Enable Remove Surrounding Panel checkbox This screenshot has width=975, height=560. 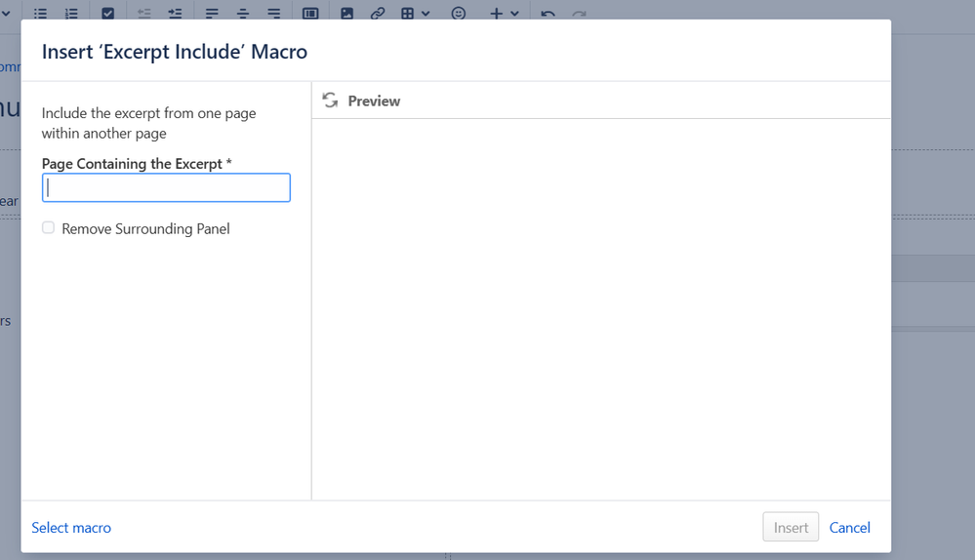click(48, 227)
